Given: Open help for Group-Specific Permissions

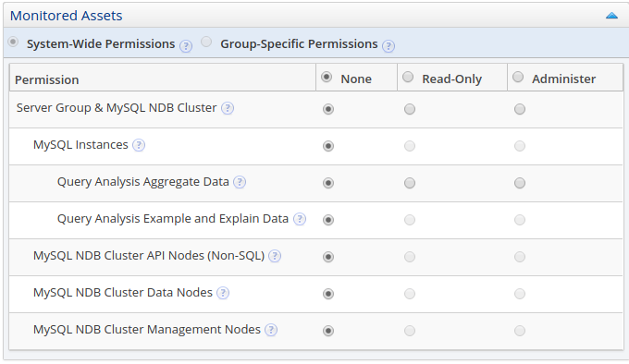Looking at the screenshot, I should point(388,46).
